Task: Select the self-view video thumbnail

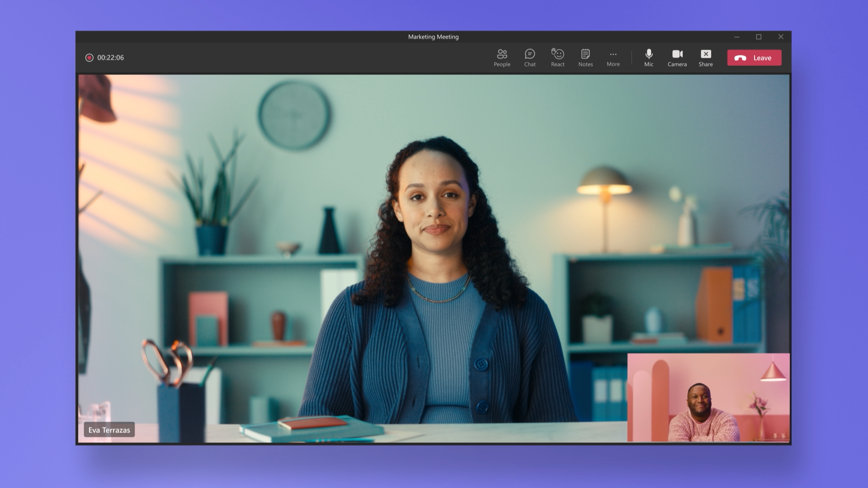Action: (x=708, y=397)
